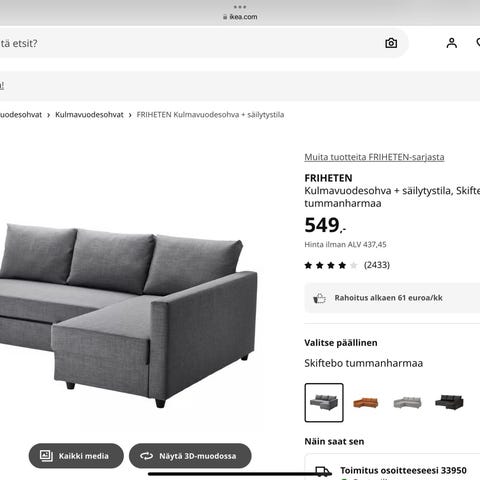Open Kulmavuodesohvat breadcrumb link

click(x=89, y=115)
